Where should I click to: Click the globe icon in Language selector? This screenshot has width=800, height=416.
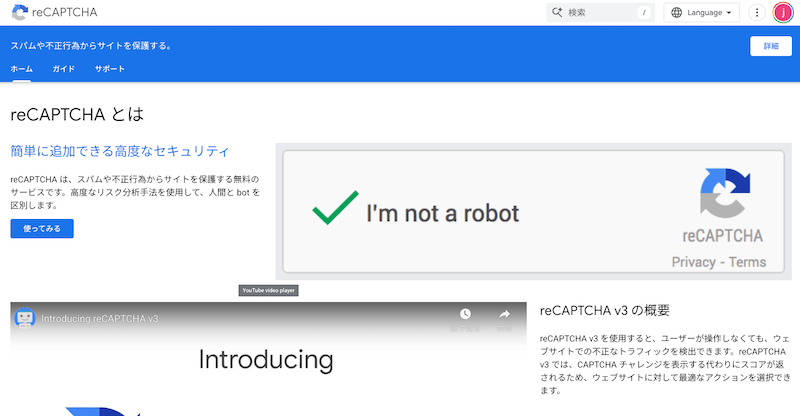676,13
